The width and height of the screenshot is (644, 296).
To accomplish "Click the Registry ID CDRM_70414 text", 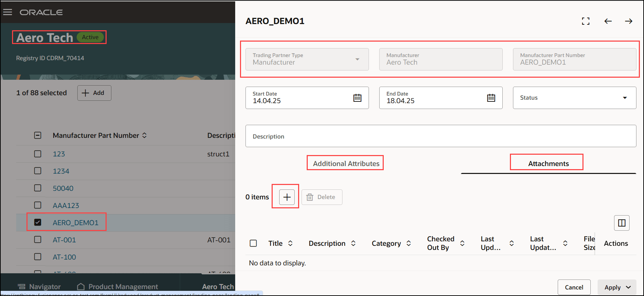I will click(50, 58).
